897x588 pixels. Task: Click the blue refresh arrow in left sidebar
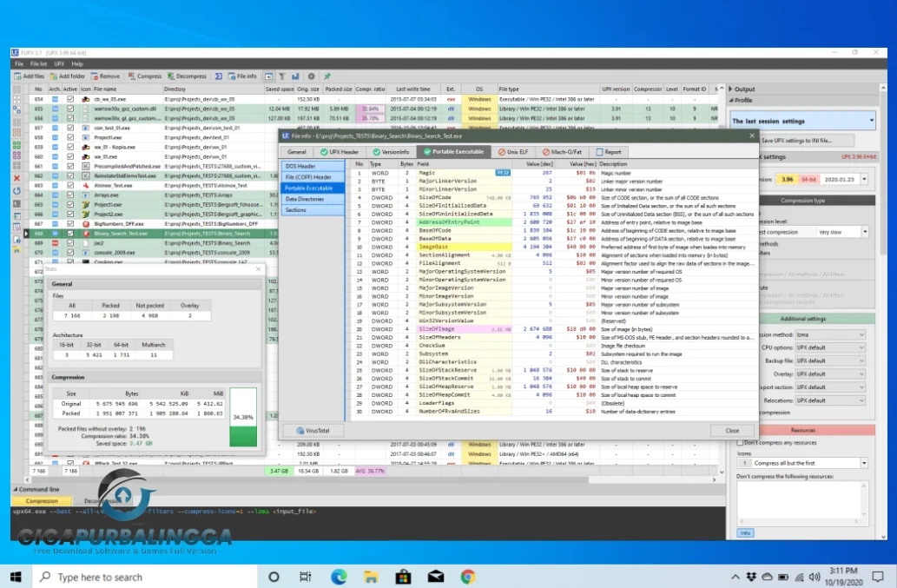click(x=16, y=190)
